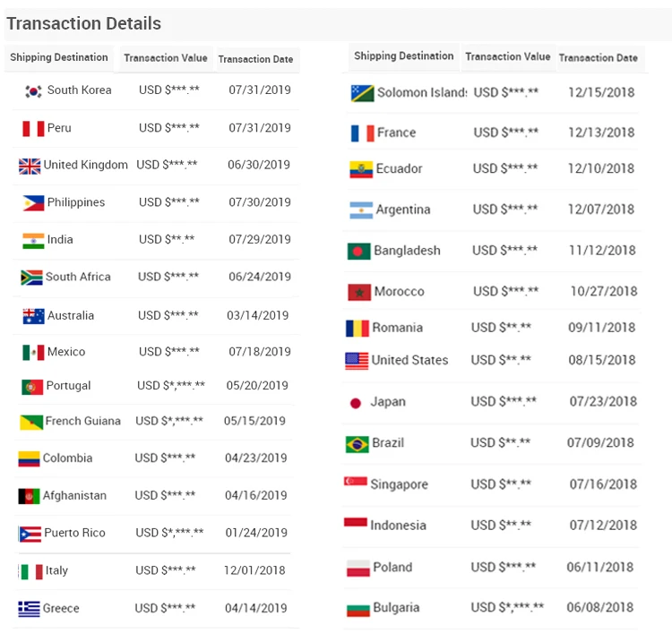Click the South Africa flag icon
Image resolution: width=672 pixels, height=633 pixels.
pos(31,278)
